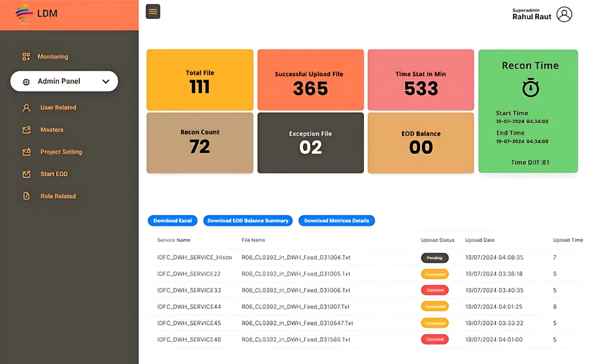
Task: Click Download EOD Balance Summary button
Action: pyautogui.click(x=248, y=221)
